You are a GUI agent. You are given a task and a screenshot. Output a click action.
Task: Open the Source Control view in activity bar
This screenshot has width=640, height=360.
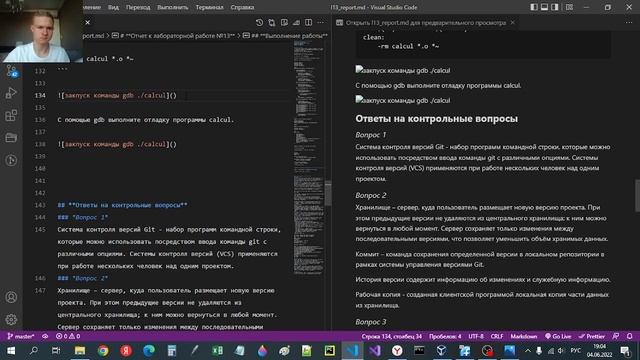point(11,71)
